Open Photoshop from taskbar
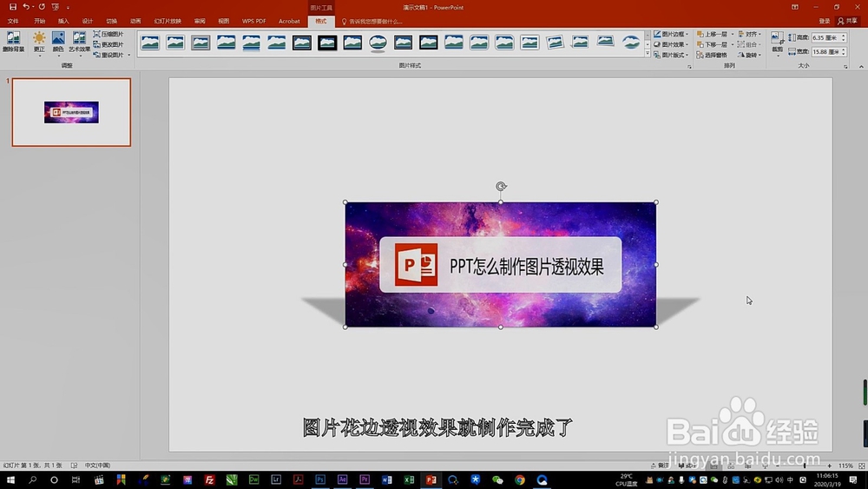The image size is (868, 489). pyautogui.click(x=320, y=479)
